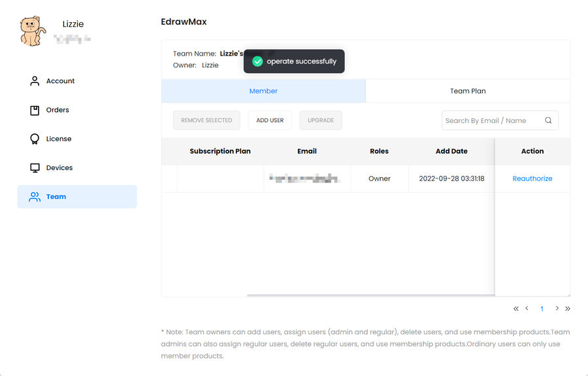Click the Account person icon in sidebar

pyautogui.click(x=35, y=81)
